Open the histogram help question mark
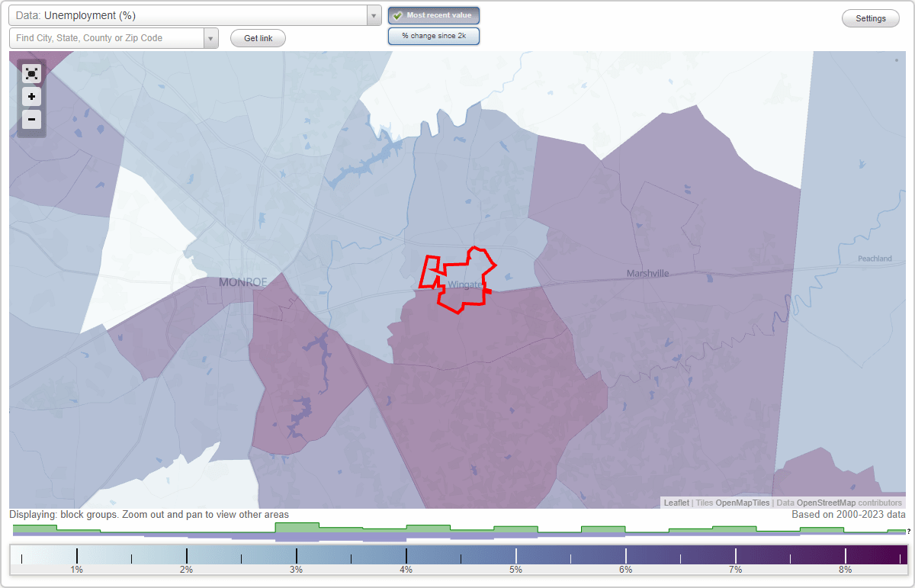 [x=910, y=532]
